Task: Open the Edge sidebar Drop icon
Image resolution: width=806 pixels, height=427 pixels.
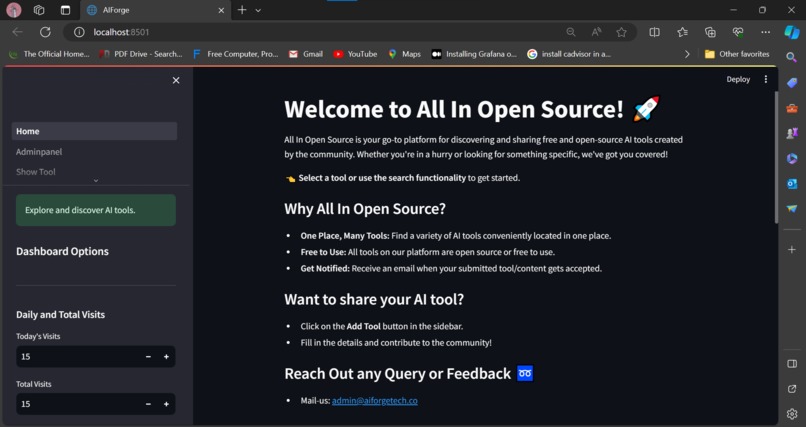Action: (792, 209)
